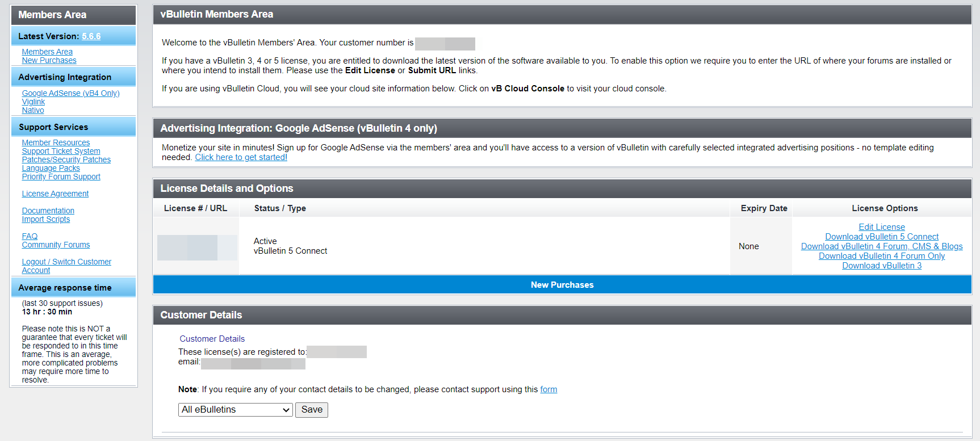
Task: Click the blurred customer number field
Action: click(x=445, y=44)
